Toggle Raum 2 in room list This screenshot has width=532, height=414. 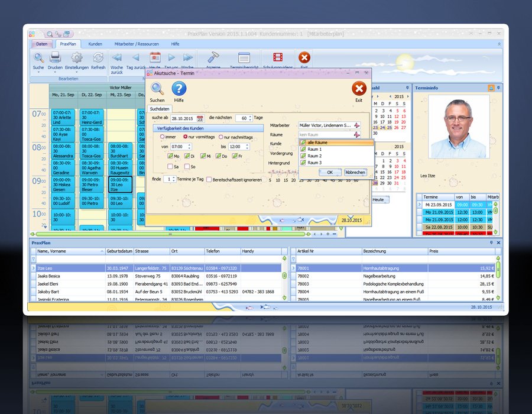(x=303, y=156)
